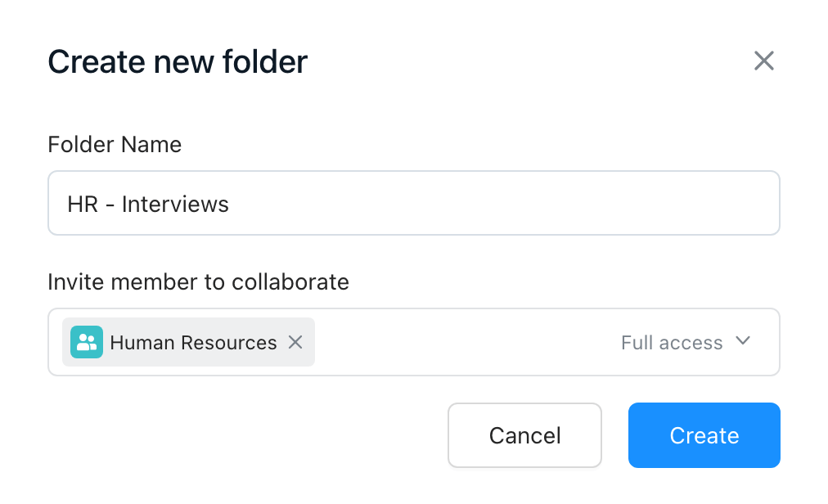
Task: Confirm folder creation with Create
Action: click(x=704, y=435)
